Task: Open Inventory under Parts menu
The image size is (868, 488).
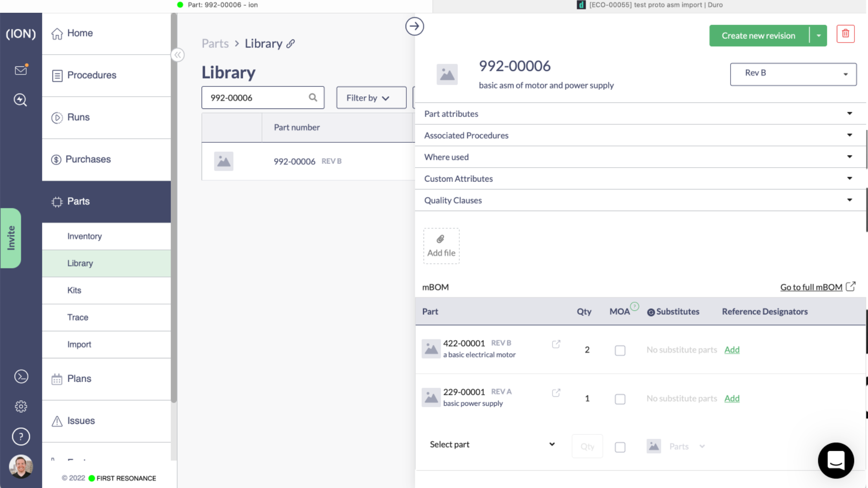Action: tap(85, 236)
